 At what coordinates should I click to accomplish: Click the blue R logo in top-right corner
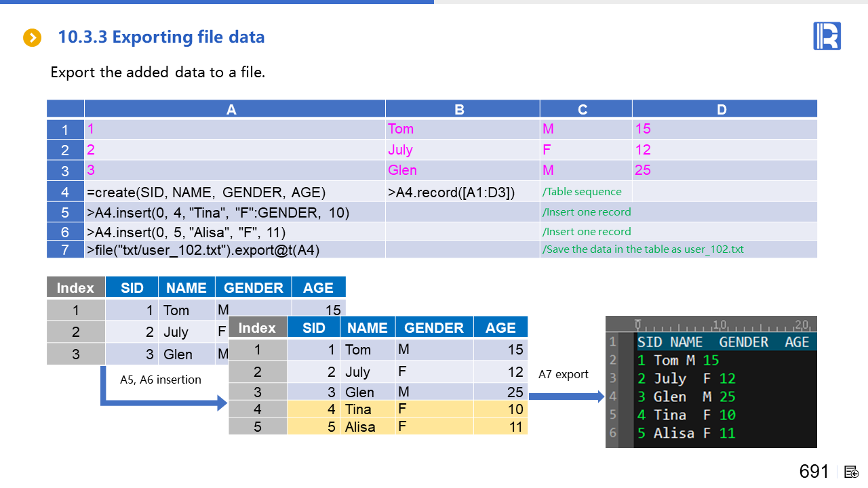coord(827,36)
